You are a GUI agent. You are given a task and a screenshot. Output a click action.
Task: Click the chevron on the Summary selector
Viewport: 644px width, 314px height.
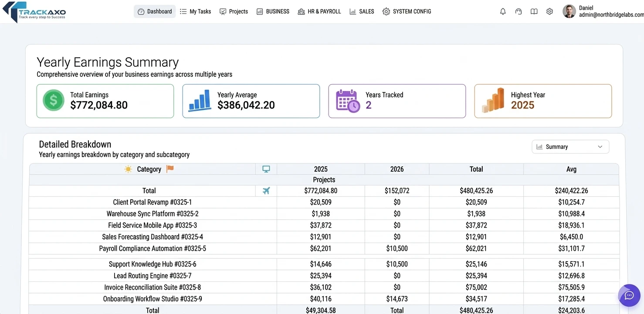point(600,147)
